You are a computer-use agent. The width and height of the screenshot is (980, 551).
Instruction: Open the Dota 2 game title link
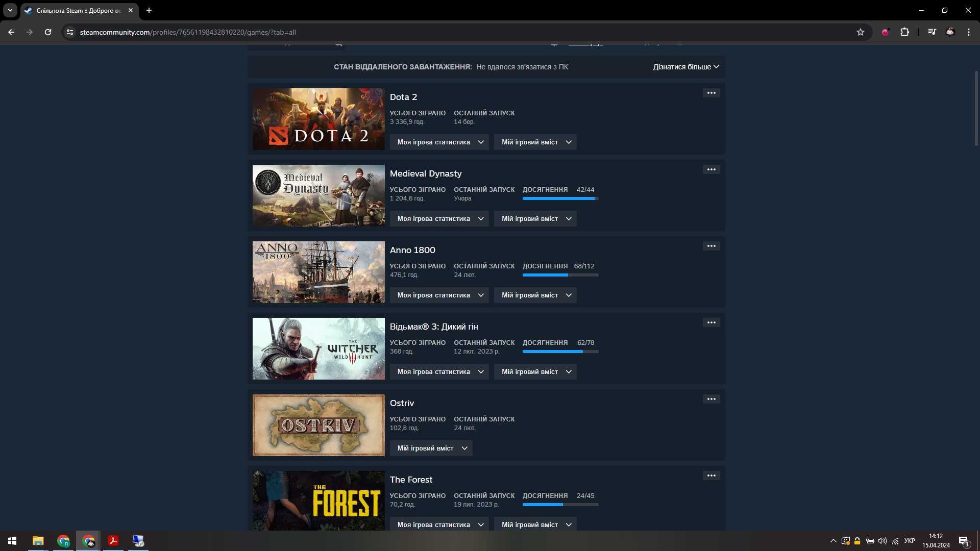pyautogui.click(x=403, y=97)
